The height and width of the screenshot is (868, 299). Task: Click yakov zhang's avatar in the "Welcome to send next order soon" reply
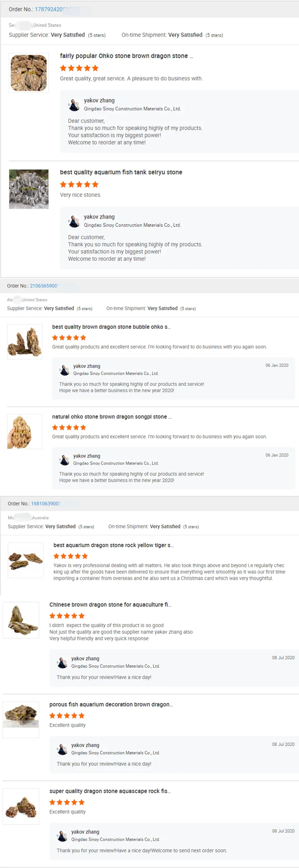[63, 836]
